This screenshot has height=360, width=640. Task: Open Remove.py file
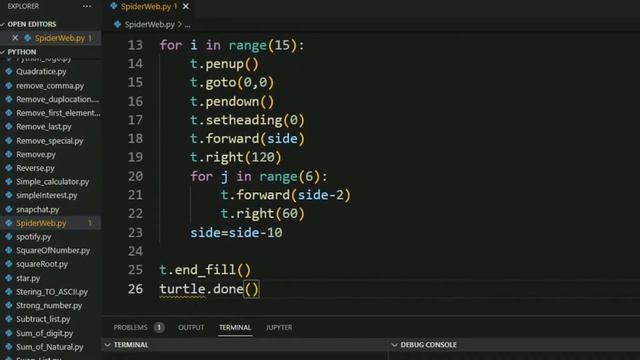36,155
